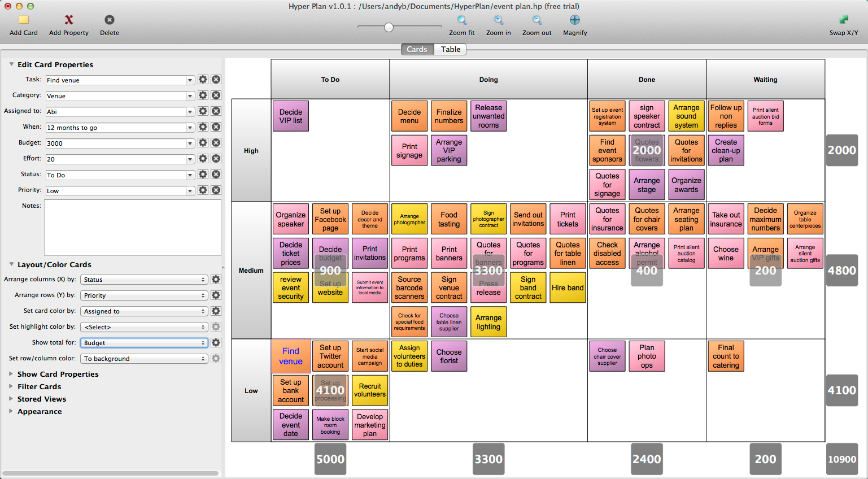
Task: Click the Zoom fit icon
Action: 462,20
